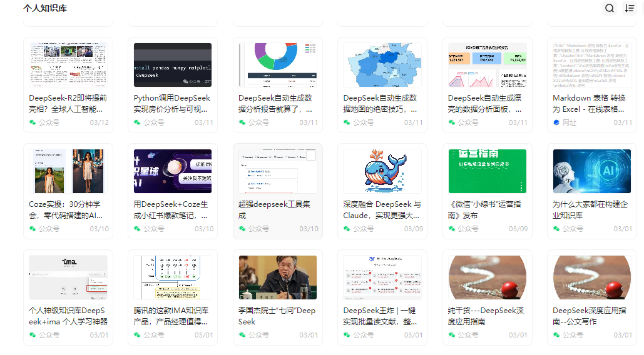The width and height of the screenshot is (644, 355).
Task: Open title "《微信"小绿书"运营指南》发布"
Action: tap(484, 210)
